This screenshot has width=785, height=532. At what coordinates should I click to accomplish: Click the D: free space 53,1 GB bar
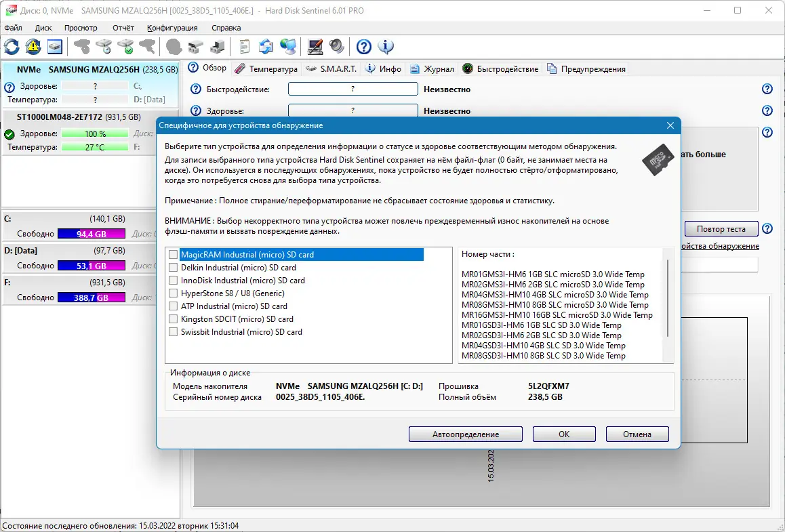pos(91,266)
